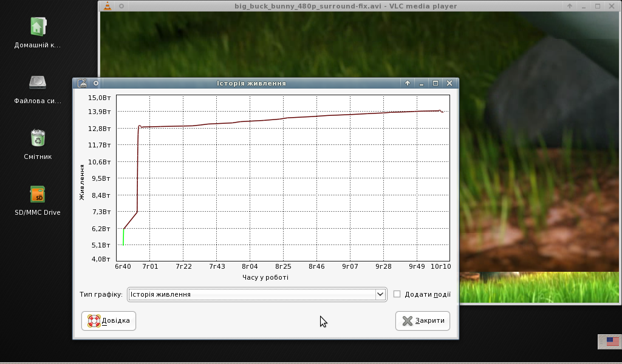Click the sticky dot button in VLC title bar
Image resolution: width=622 pixels, height=364 pixels.
click(x=121, y=6)
